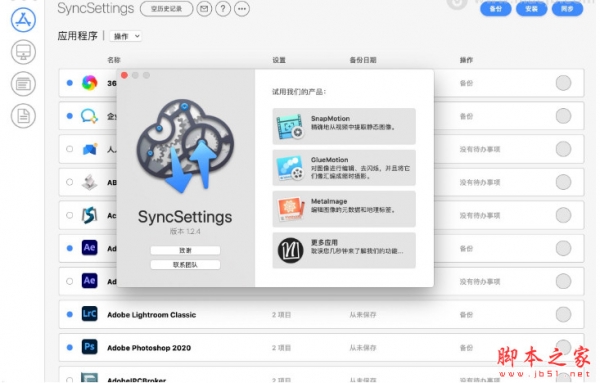The image size is (600, 383).
Task: Toggle selection dot for Adobe Lightroom Classic
Action: tap(70, 315)
